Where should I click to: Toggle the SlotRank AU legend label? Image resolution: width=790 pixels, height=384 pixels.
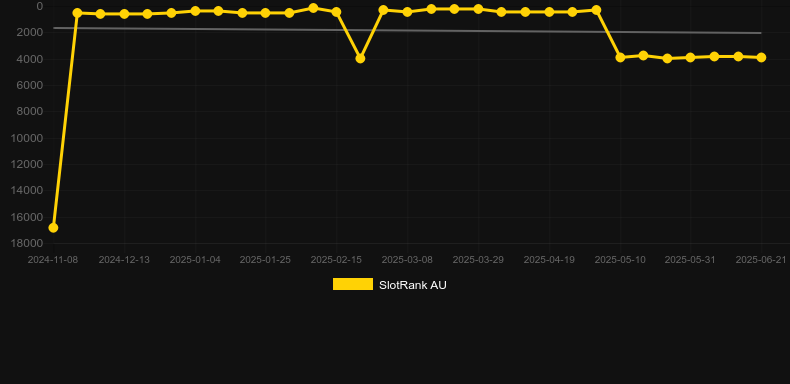413,285
